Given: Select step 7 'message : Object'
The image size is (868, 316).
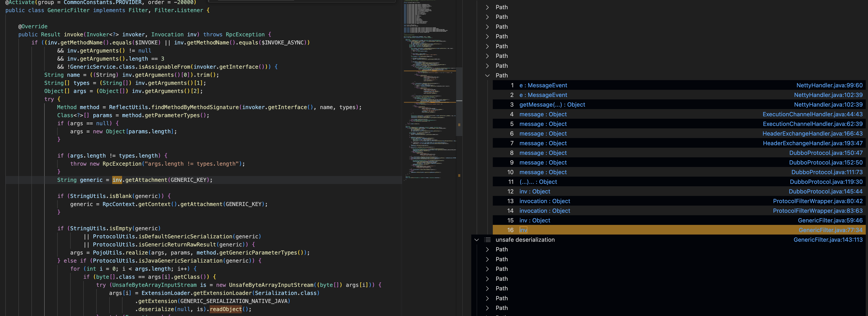Looking at the screenshot, I should click(543, 143).
